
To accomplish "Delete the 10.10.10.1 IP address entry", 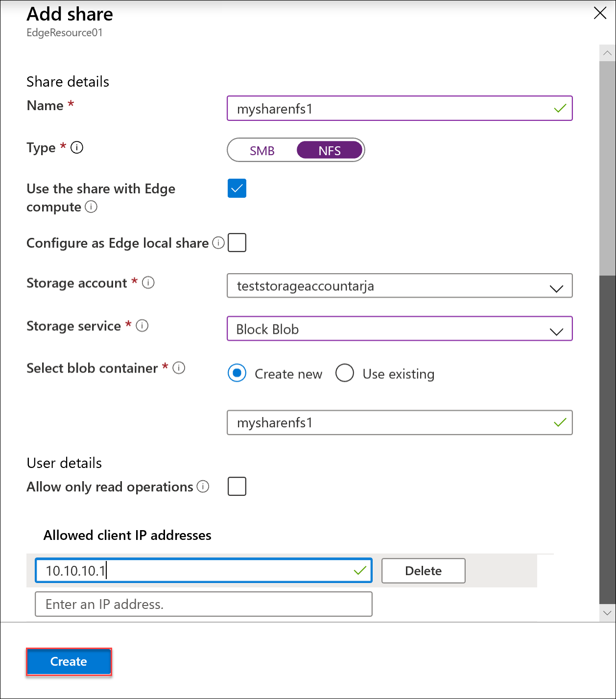I will pos(423,571).
